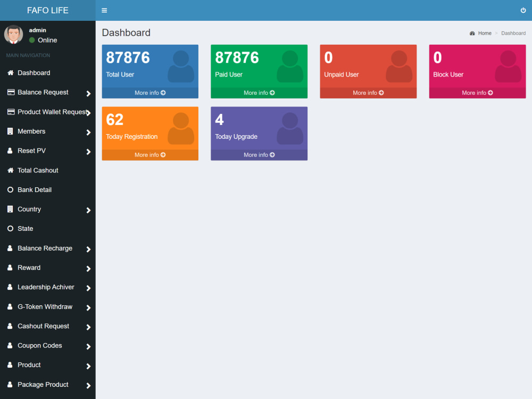
Task: Click the Members building icon
Action: 10,131
